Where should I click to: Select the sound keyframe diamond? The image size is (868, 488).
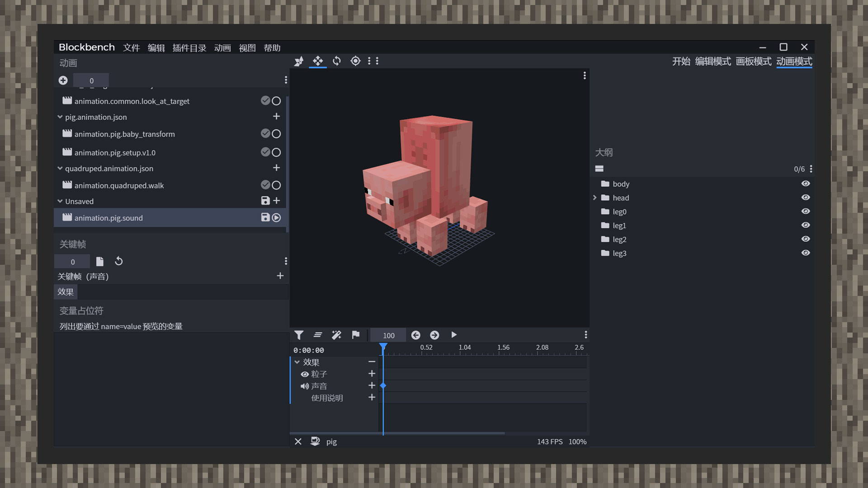383,385
